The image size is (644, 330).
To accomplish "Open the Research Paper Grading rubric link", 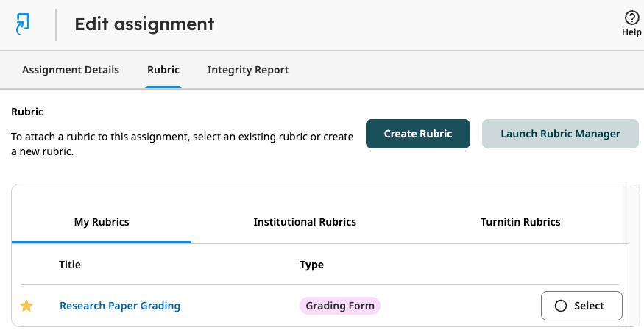I will [x=120, y=306].
